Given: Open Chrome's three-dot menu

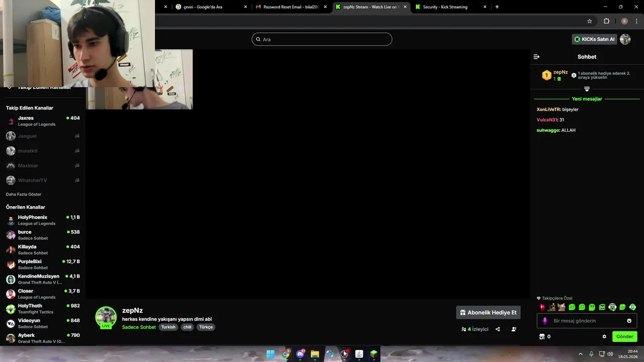Looking at the screenshot, I should click(x=636, y=21).
